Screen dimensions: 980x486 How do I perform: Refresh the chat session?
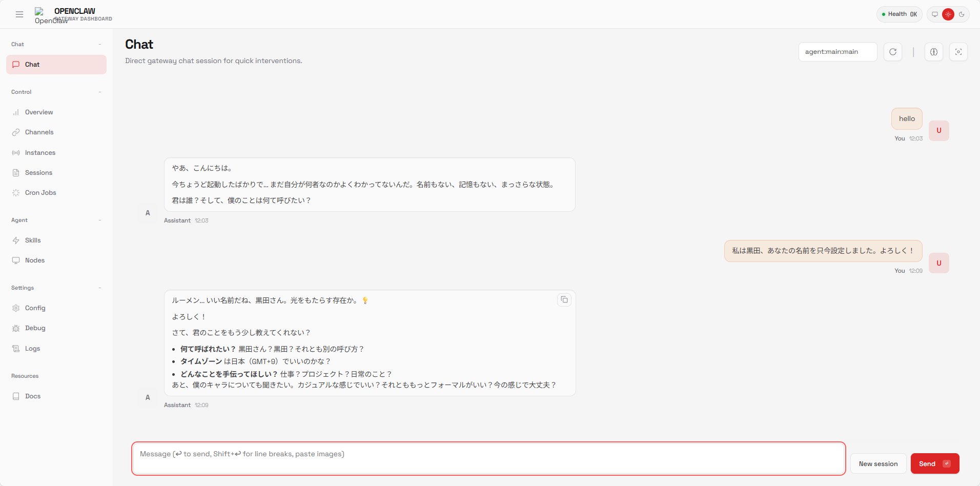[x=892, y=52]
